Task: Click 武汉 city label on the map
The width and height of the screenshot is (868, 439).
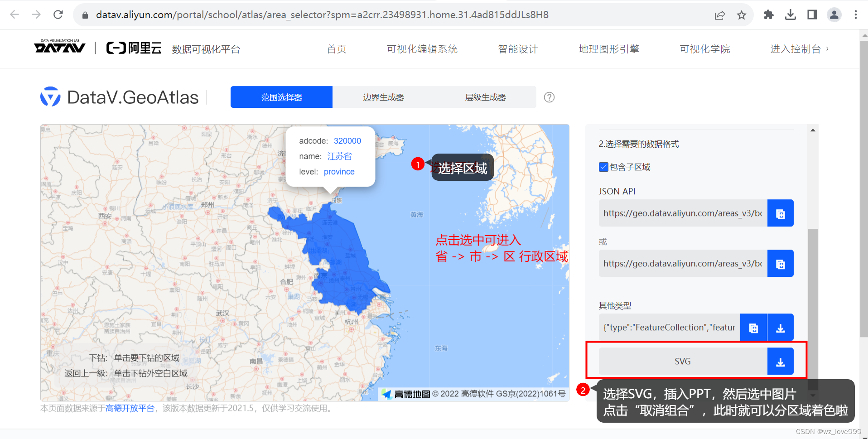Action: (x=222, y=313)
